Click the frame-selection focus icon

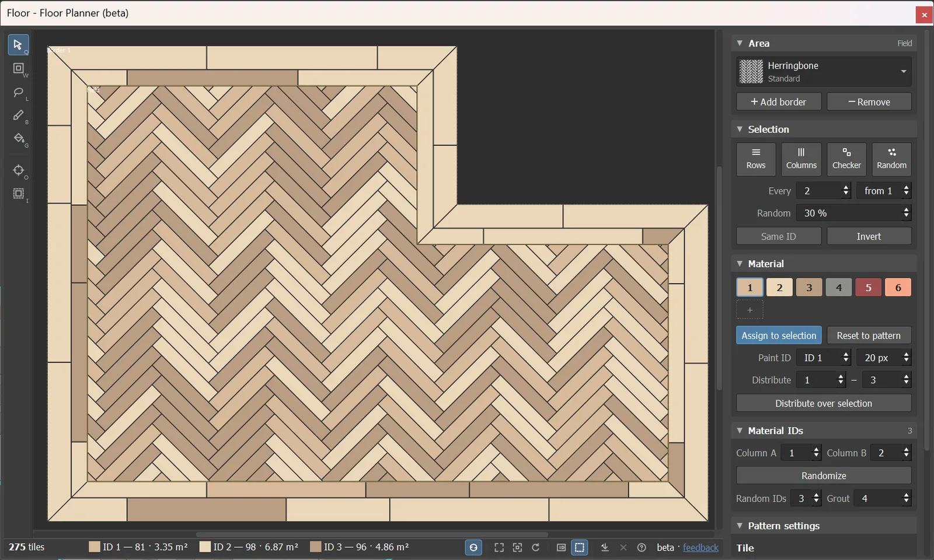click(517, 547)
